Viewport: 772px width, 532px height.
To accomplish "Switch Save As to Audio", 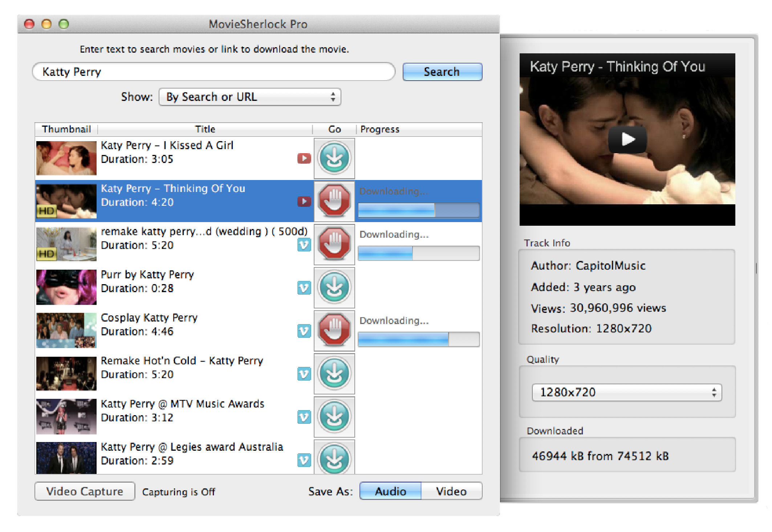I will 391,491.
